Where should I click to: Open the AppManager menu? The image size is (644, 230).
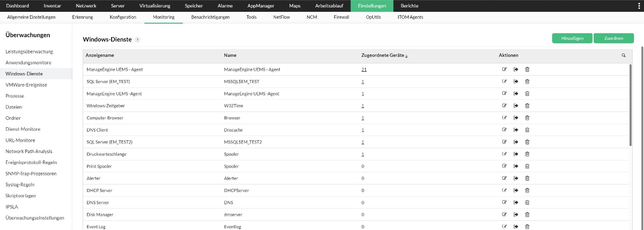261,6
